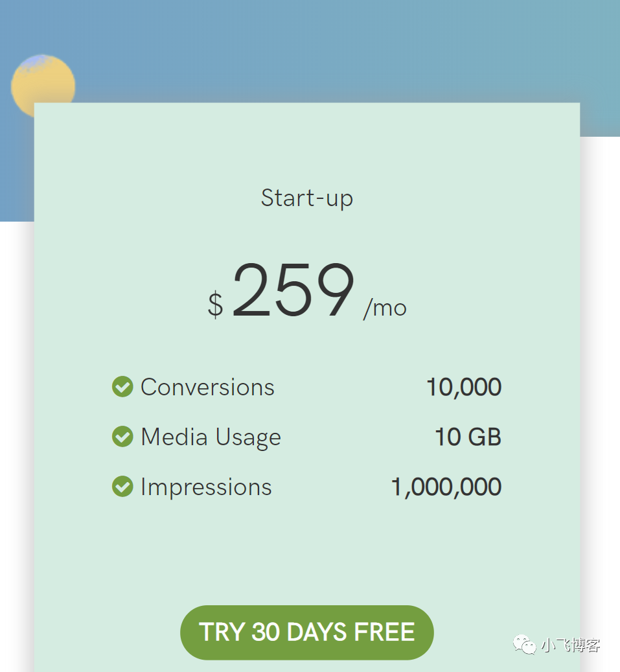Click the 小飞博客 watermark text
Screen dimensions: 620x672
click(571, 645)
